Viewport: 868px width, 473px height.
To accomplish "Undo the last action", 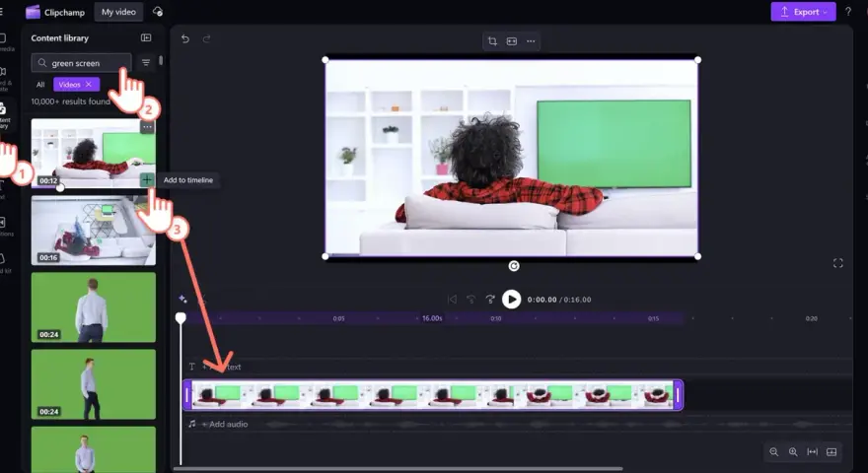I will click(185, 38).
